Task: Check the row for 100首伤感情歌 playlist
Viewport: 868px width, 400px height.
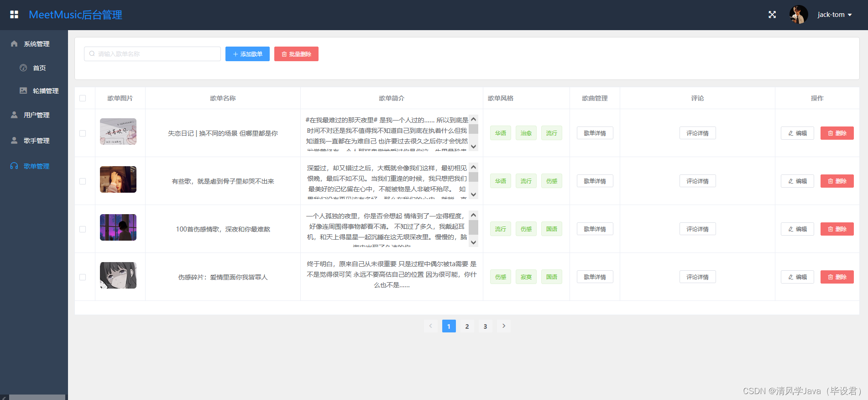Action: point(83,229)
